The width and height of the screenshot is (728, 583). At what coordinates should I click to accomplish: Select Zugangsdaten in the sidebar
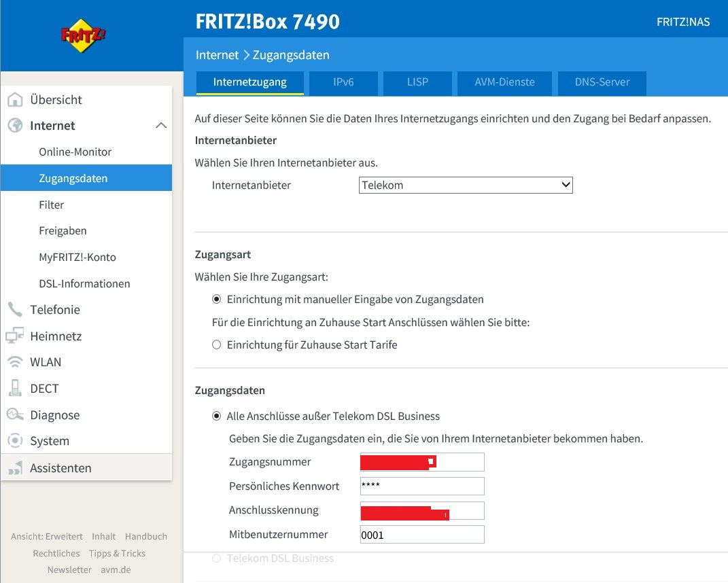[86, 178]
